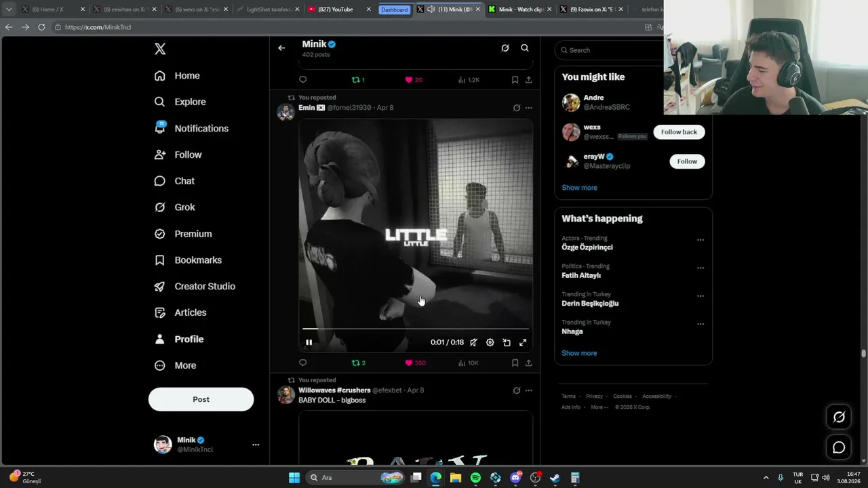
Task: Open Notifications in the sidebar
Action: coord(191,128)
